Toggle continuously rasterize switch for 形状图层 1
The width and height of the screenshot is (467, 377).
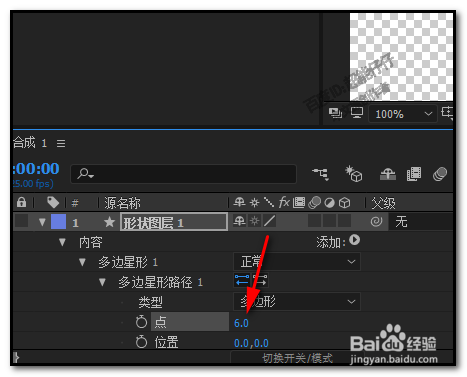coord(255,221)
